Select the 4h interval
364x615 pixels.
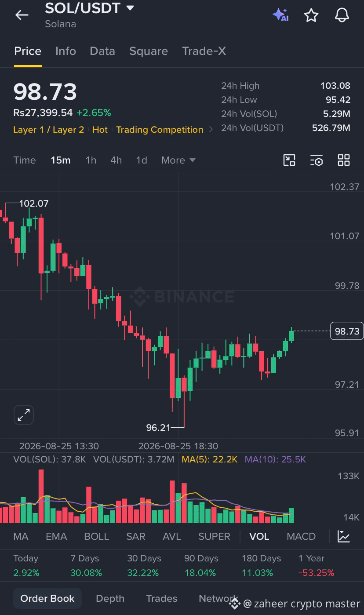click(x=116, y=160)
